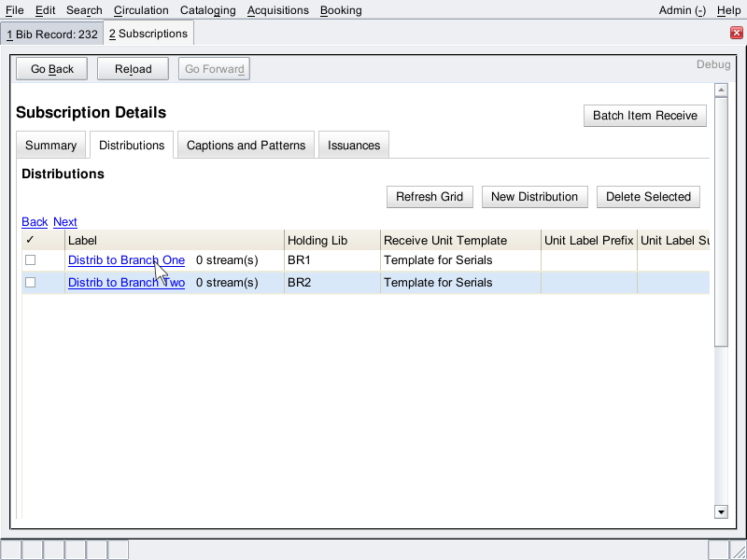Open the Acquisitions menu

coord(277,10)
